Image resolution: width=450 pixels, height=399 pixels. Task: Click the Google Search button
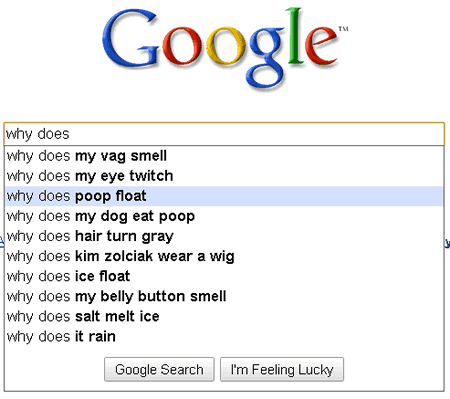[x=159, y=369]
